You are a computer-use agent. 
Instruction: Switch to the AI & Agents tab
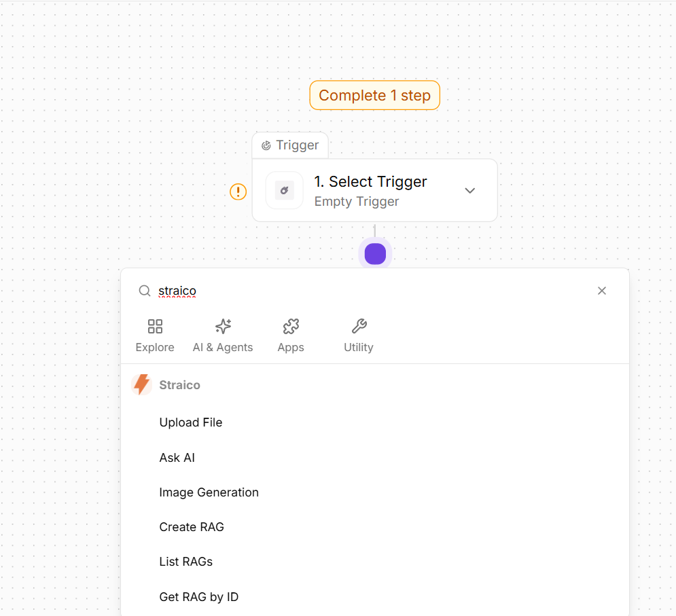[x=223, y=336]
